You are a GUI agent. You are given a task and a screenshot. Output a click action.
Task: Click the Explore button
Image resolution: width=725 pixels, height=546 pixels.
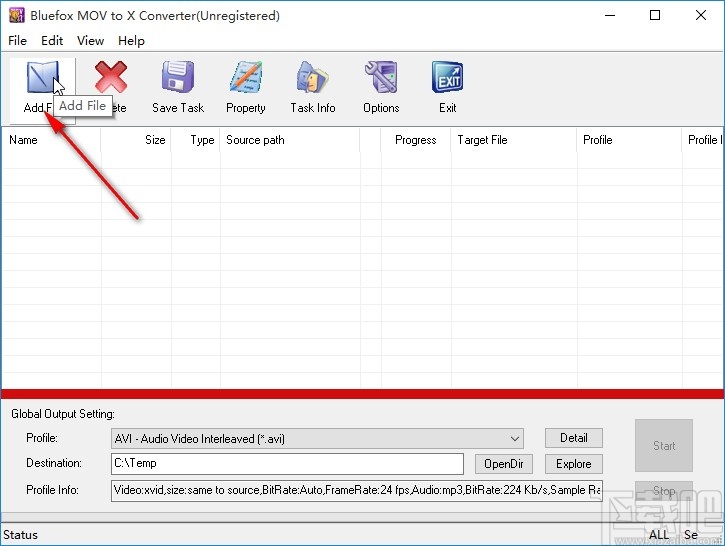(574, 464)
